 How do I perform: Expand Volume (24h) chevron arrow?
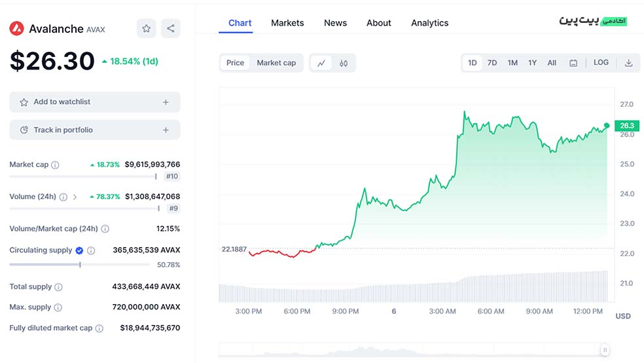click(x=75, y=197)
